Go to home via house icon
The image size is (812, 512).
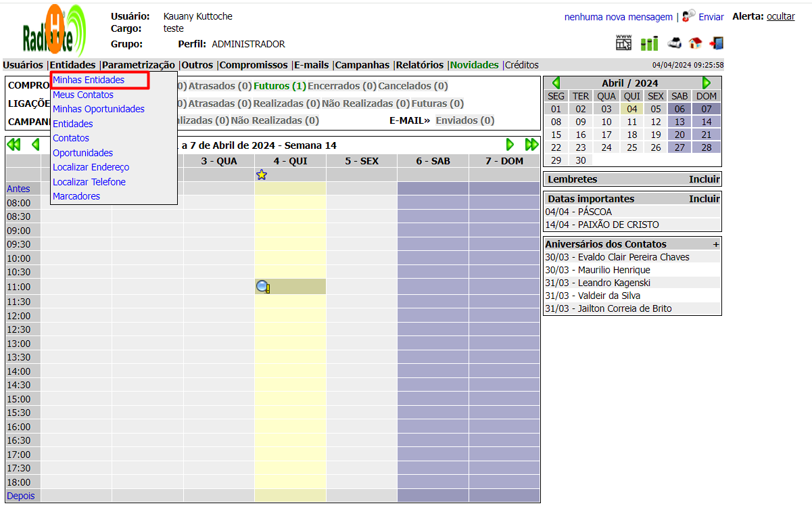695,43
